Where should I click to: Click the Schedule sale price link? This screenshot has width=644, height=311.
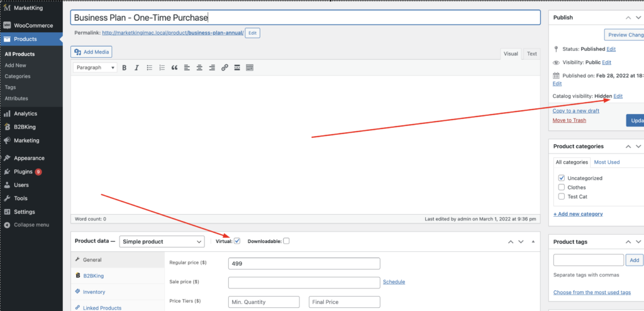394,282
